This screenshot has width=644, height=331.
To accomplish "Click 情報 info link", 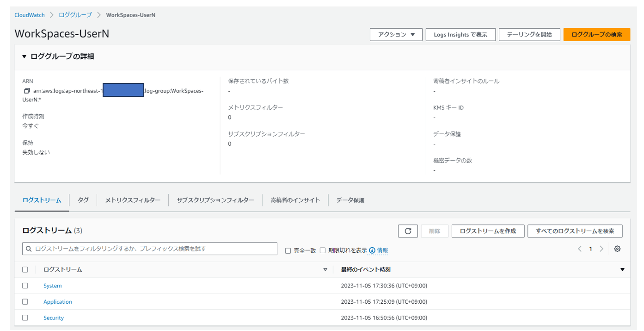I will [x=382, y=250].
